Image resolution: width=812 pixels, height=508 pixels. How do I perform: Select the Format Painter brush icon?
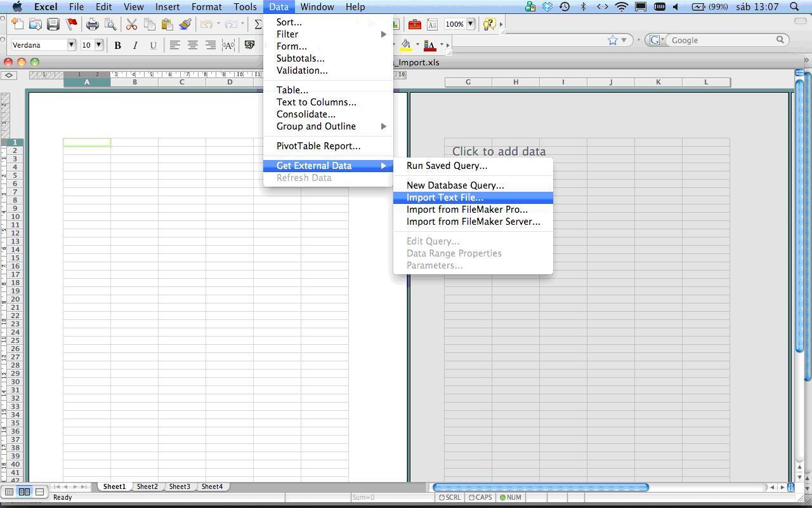pyautogui.click(x=185, y=24)
